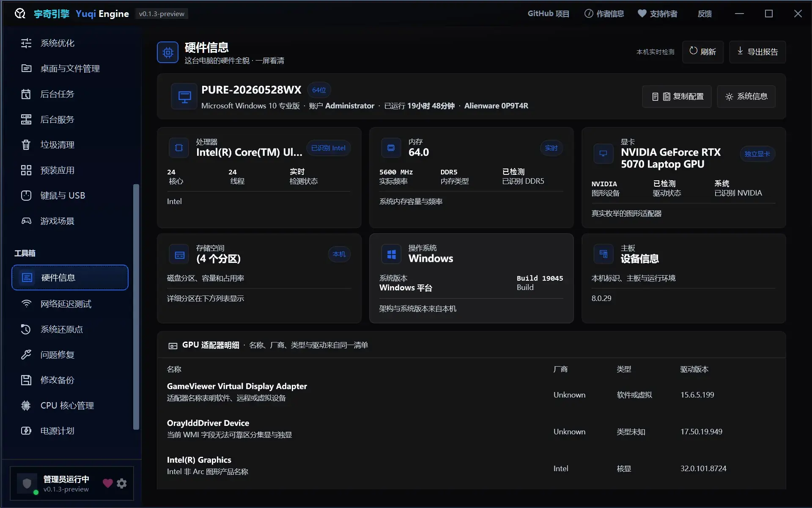This screenshot has width=812, height=508.
Task: Open 作者信息 in the title bar
Action: tap(604, 14)
